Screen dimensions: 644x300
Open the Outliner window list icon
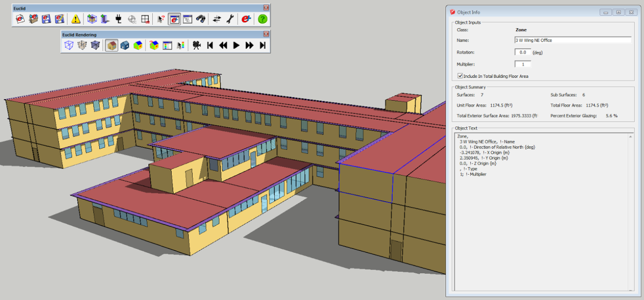[187, 19]
